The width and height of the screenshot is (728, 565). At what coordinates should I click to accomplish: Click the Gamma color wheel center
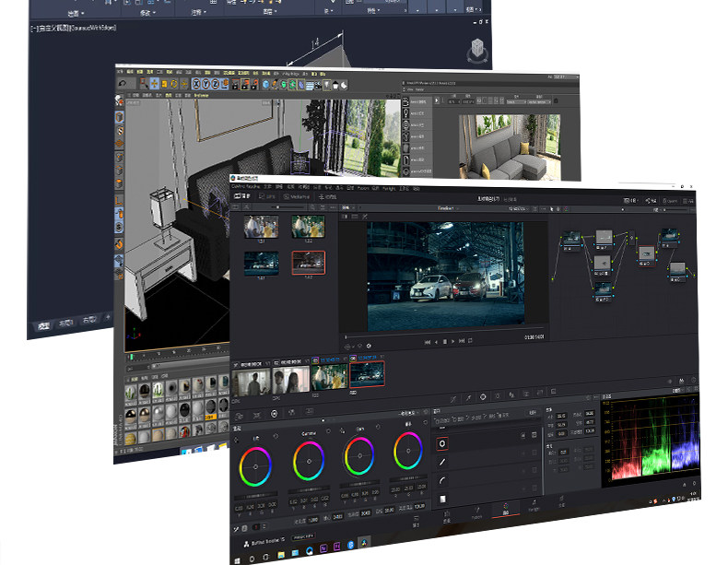pos(310,461)
